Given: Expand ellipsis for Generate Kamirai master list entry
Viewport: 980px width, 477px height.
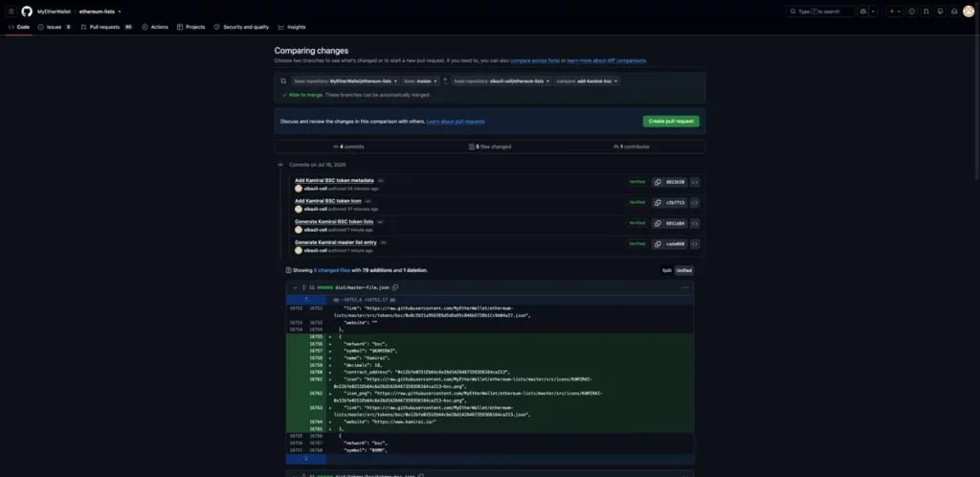Looking at the screenshot, I should [x=383, y=242].
